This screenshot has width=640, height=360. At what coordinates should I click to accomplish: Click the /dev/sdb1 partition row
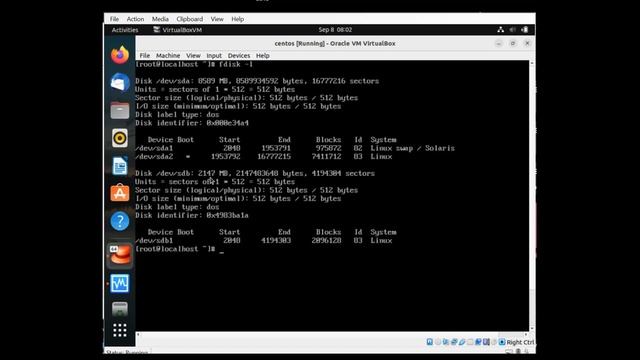[264, 240]
